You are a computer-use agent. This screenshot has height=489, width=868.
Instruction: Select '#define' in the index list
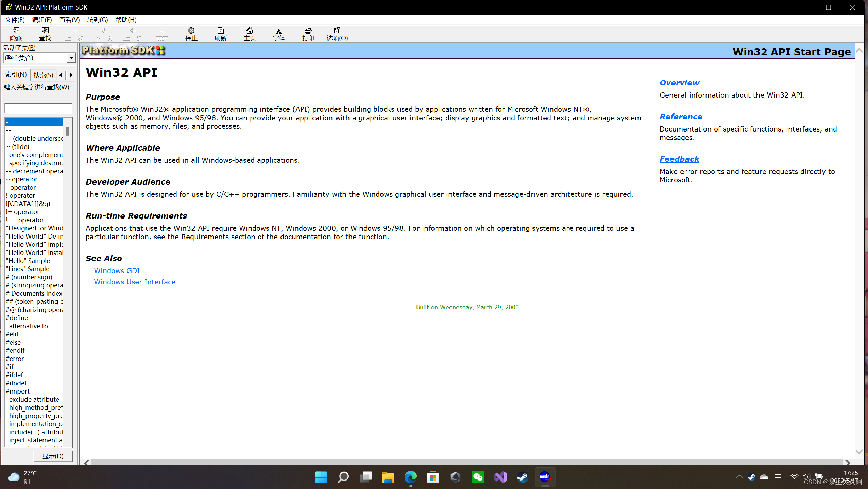17,318
